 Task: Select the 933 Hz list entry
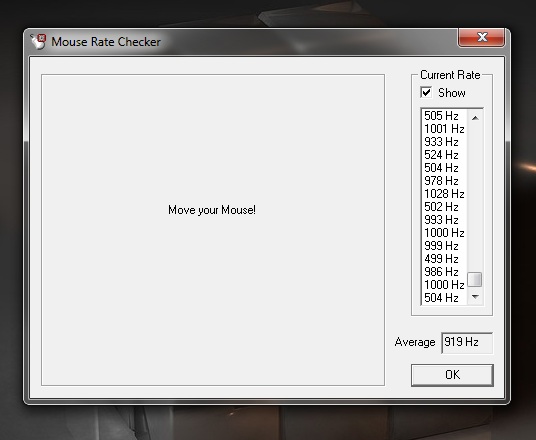click(444, 142)
